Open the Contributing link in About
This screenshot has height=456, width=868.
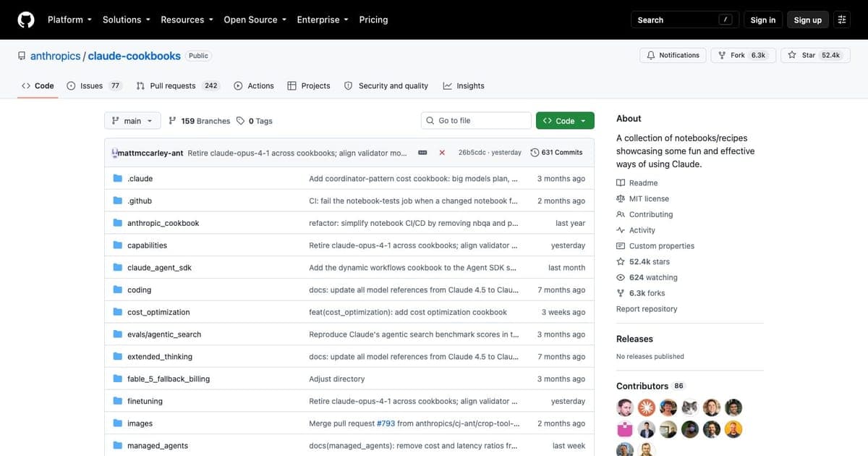(x=651, y=215)
